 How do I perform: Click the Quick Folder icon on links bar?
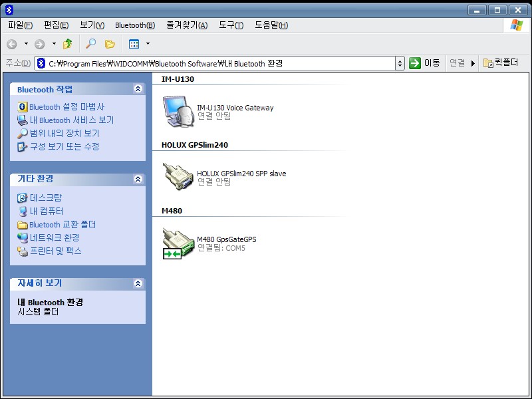tap(488, 63)
